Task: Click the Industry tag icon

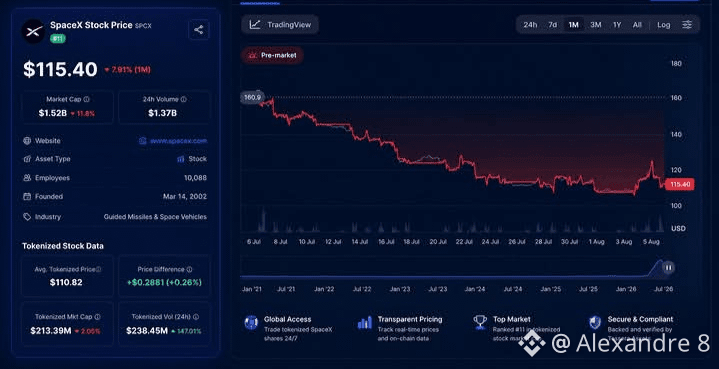Action: 27,217
